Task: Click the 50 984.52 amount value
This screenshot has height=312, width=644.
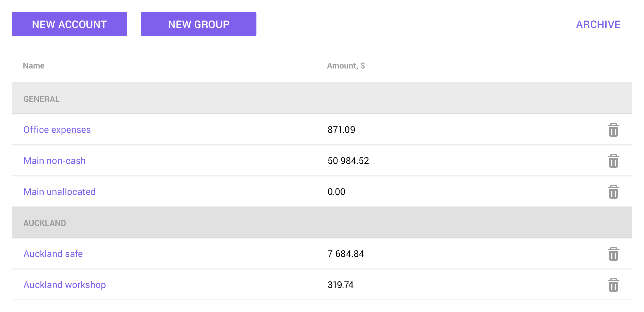Action: [348, 161]
